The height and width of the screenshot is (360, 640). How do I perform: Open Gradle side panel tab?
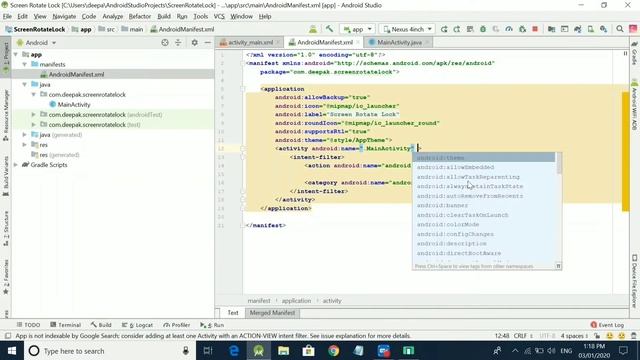click(x=634, y=53)
